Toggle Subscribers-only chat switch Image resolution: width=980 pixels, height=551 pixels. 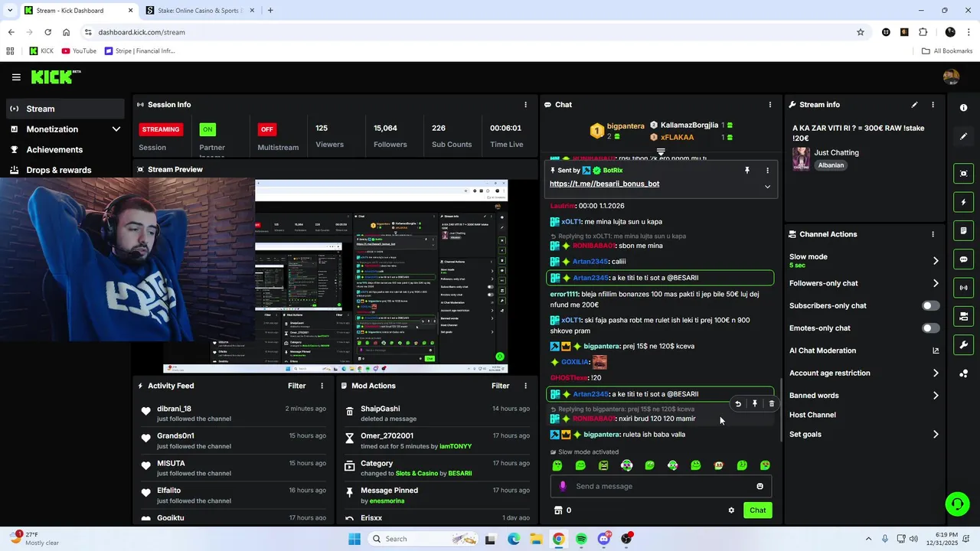pyautogui.click(x=930, y=305)
